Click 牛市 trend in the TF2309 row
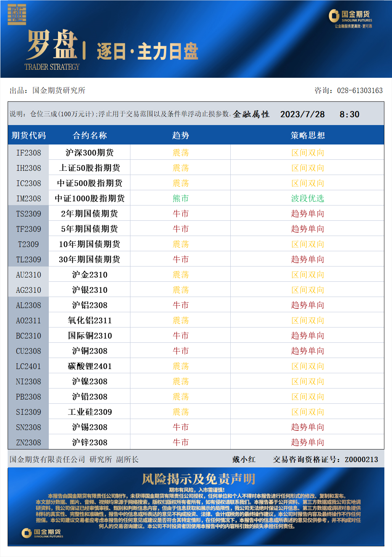This screenshot has height=557, width=392. coord(180,229)
